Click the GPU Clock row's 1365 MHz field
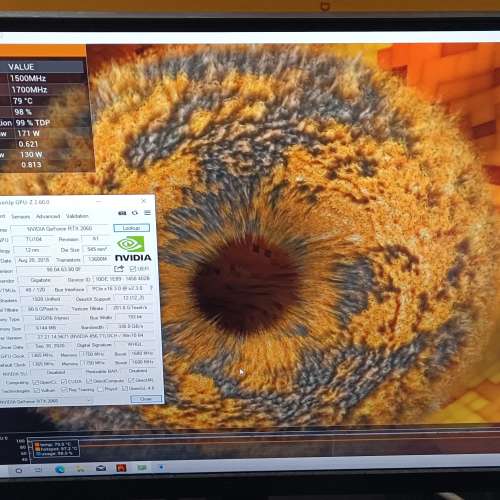The image size is (500, 500). tap(42, 355)
